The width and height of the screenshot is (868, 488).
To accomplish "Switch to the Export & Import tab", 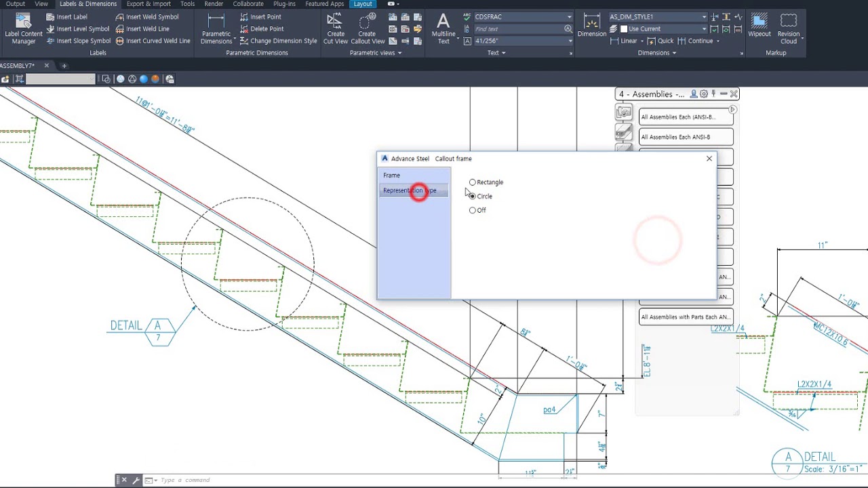I will tap(149, 4).
